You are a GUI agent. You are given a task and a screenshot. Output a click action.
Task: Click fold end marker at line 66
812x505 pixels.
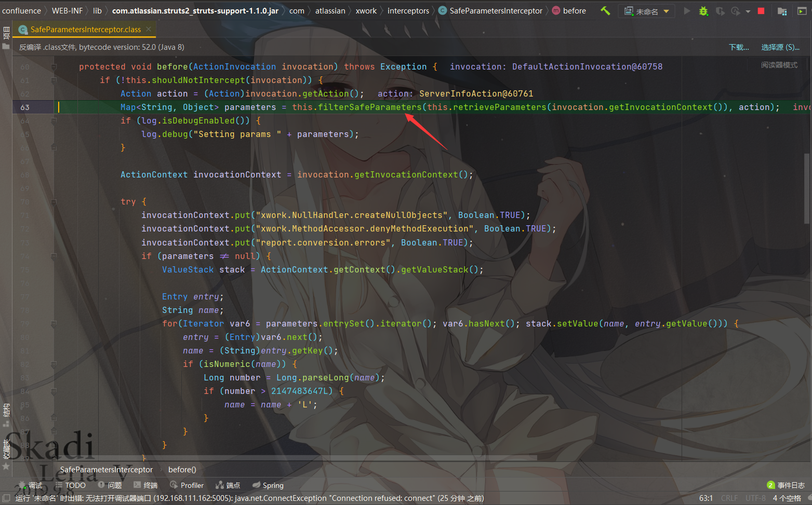point(54,147)
